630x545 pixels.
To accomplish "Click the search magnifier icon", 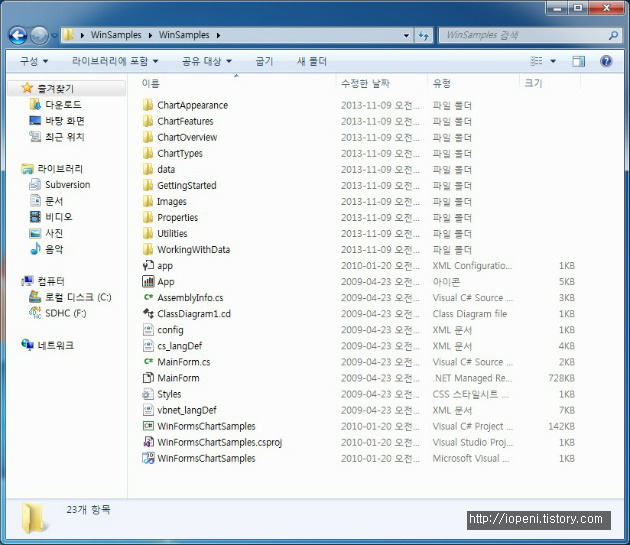I will coord(613,35).
